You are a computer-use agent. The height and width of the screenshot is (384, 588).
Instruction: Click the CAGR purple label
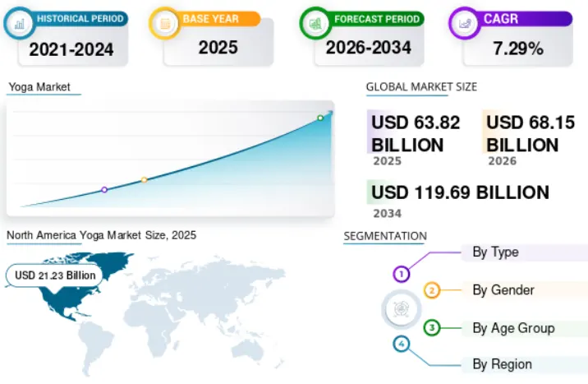pyautogui.click(x=501, y=19)
